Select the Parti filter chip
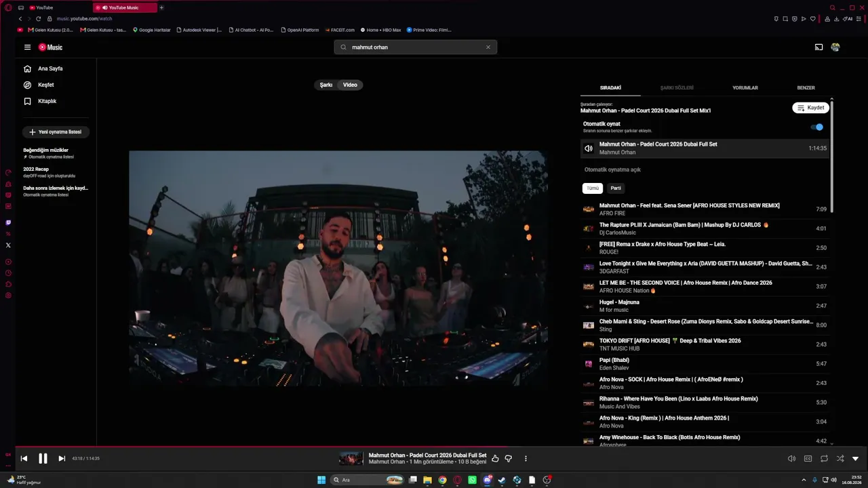868x488 pixels. 616,188
